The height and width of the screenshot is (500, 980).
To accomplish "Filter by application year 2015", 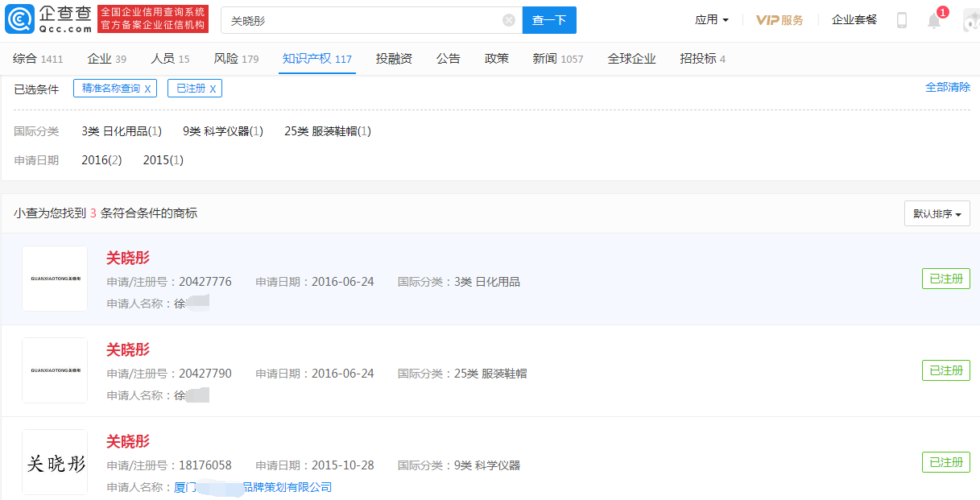I will 162,160.
